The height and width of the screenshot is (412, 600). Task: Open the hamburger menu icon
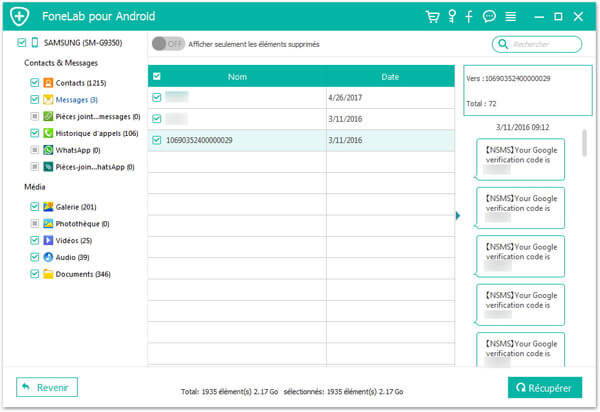(x=510, y=16)
